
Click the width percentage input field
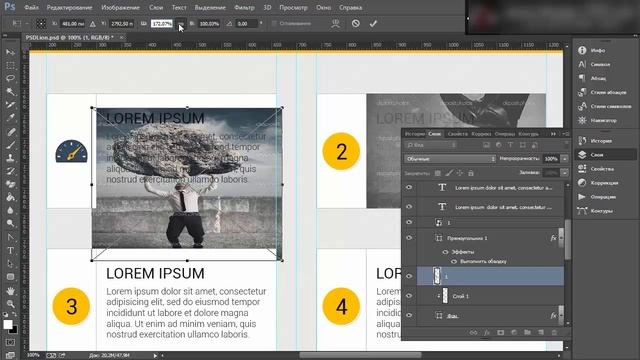162,24
